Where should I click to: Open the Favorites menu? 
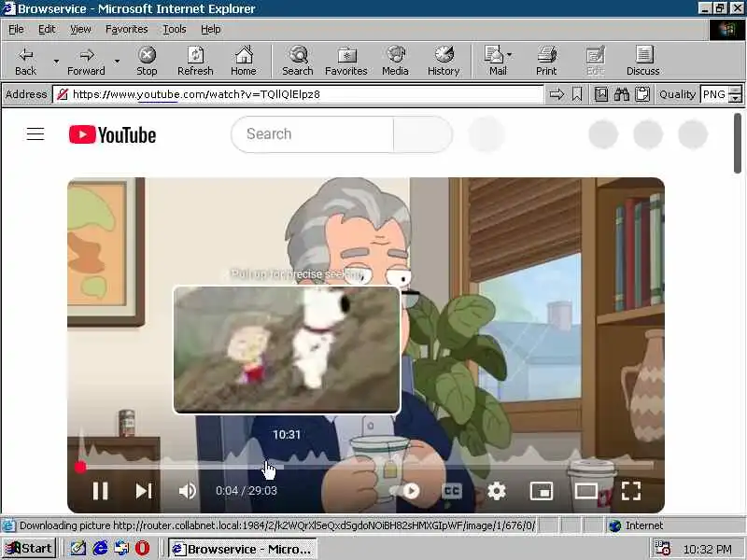pos(127,30)
